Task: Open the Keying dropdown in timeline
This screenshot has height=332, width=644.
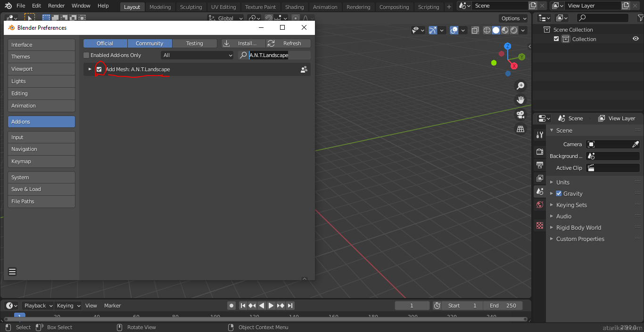Action: 68,306
